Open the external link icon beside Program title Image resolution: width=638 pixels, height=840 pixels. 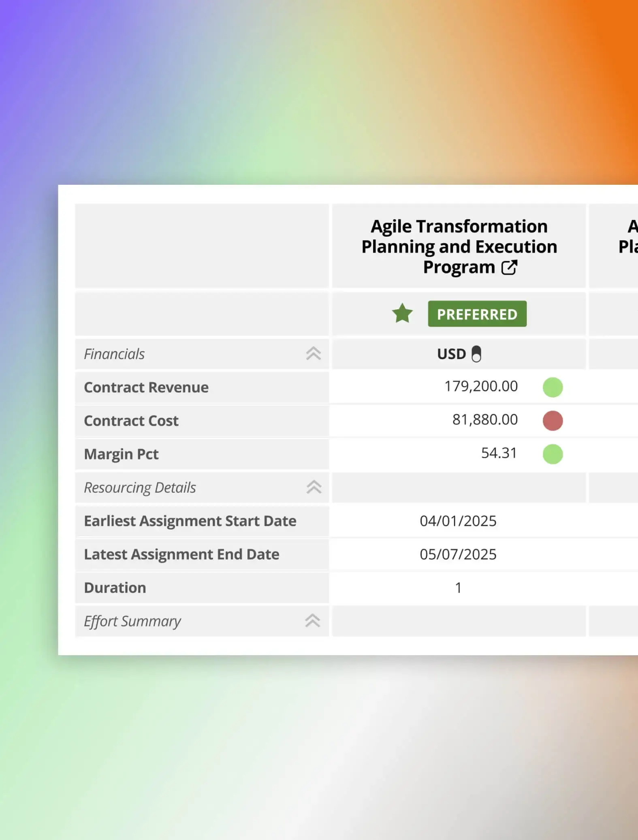click(x=509, y=267)
